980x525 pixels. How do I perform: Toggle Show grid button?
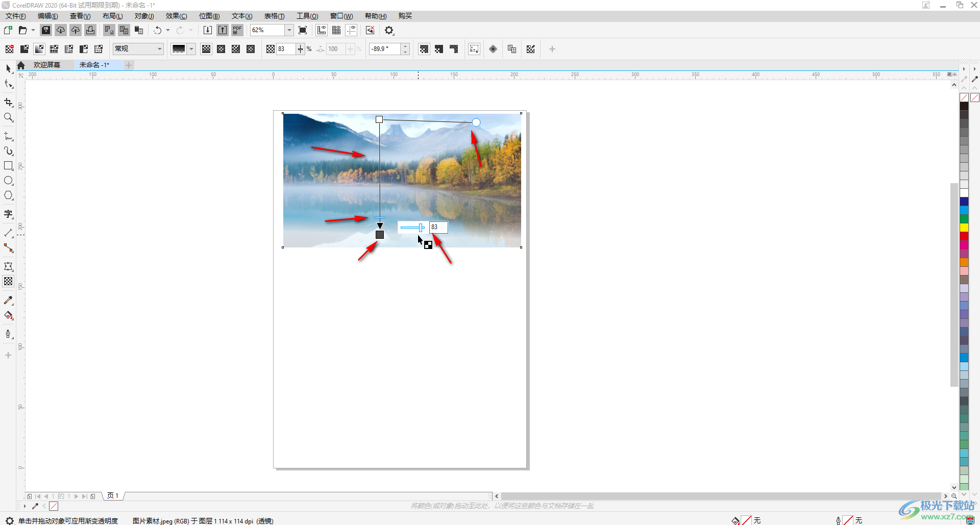336,30
